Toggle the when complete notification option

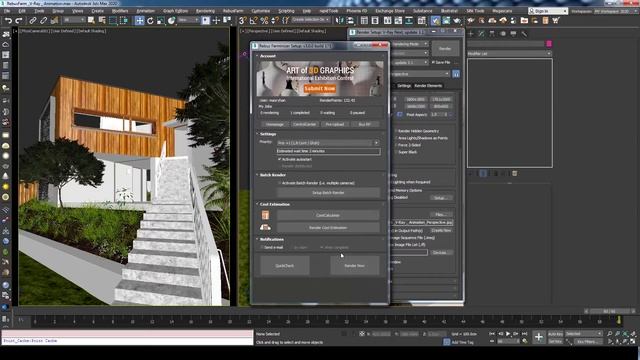tap(322, 247)
